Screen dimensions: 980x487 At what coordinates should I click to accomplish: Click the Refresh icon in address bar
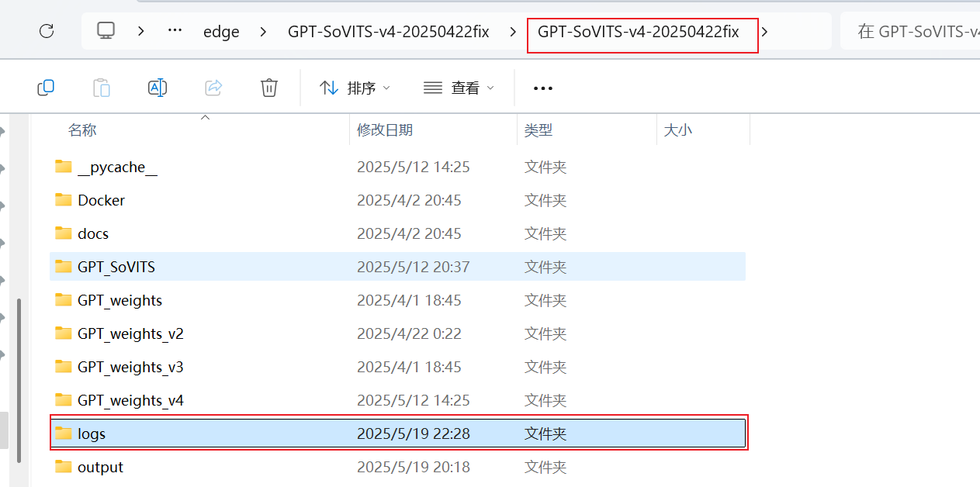47,31
